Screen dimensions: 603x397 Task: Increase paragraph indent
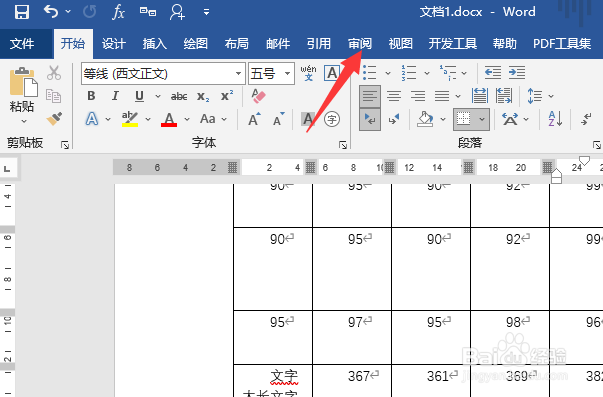pyautogui.click(x=516, y=73)
